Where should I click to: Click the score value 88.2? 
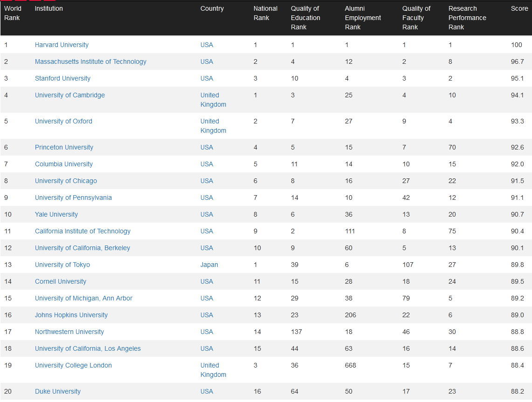point(518,391)
